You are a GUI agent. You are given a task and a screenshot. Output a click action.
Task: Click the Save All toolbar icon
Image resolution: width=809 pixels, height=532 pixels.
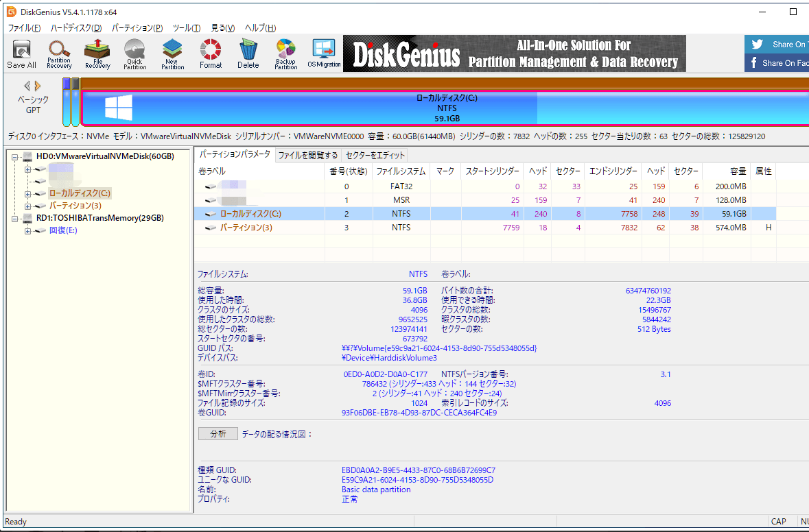pos(21,53)
